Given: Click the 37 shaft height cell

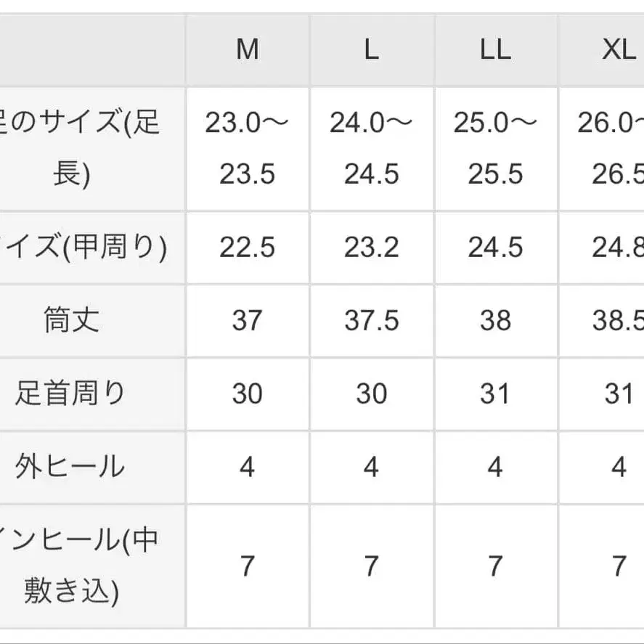Looking at the screenshot, I should 247,320.
